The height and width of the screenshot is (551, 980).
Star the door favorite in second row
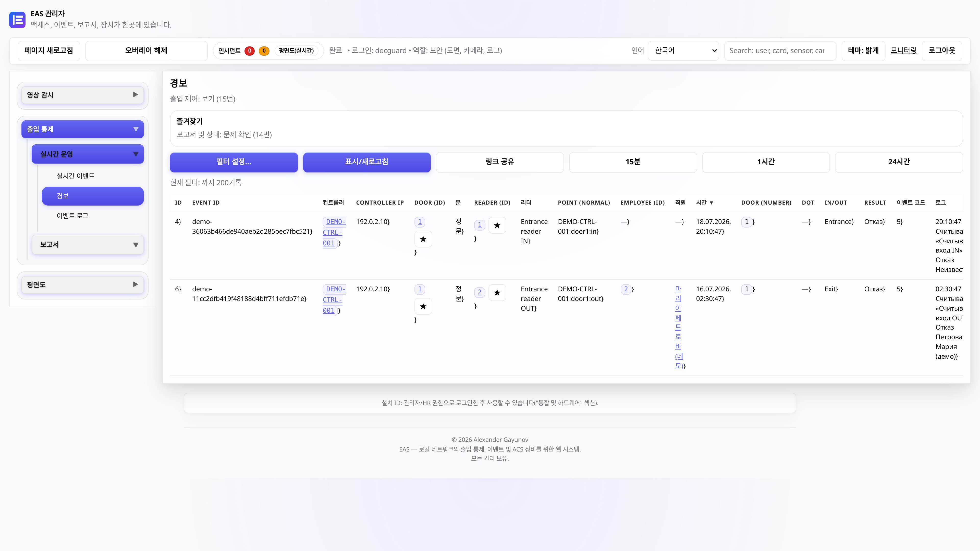click(423, 306)
